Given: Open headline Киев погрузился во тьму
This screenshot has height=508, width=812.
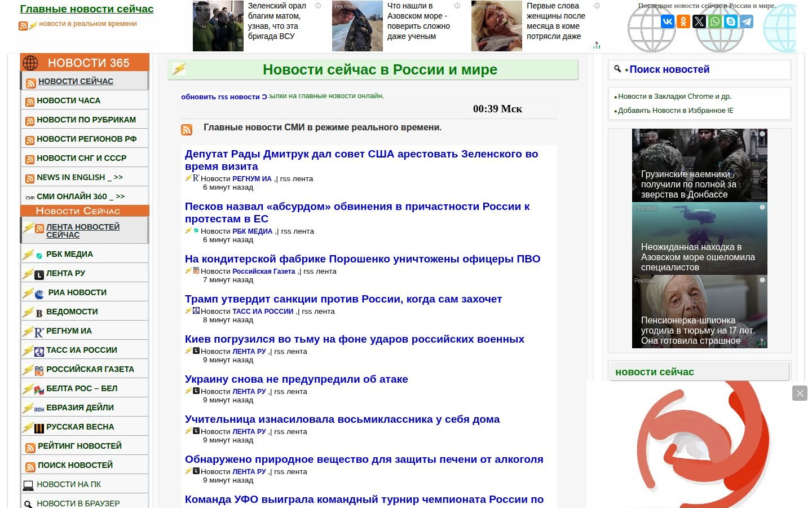Looking at the screenshot, I should pos(355,339).
